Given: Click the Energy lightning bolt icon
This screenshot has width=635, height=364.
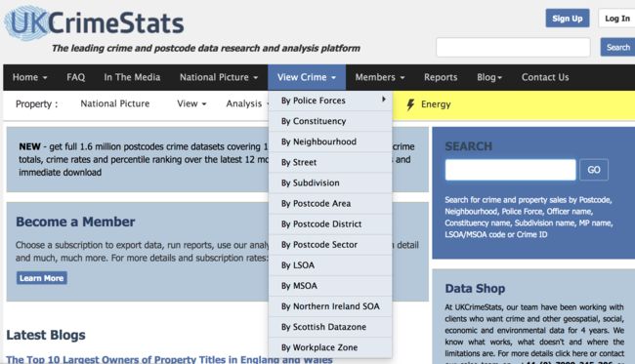Looking at the screenshot, I should pyautogui.click(x=410, y=104).
